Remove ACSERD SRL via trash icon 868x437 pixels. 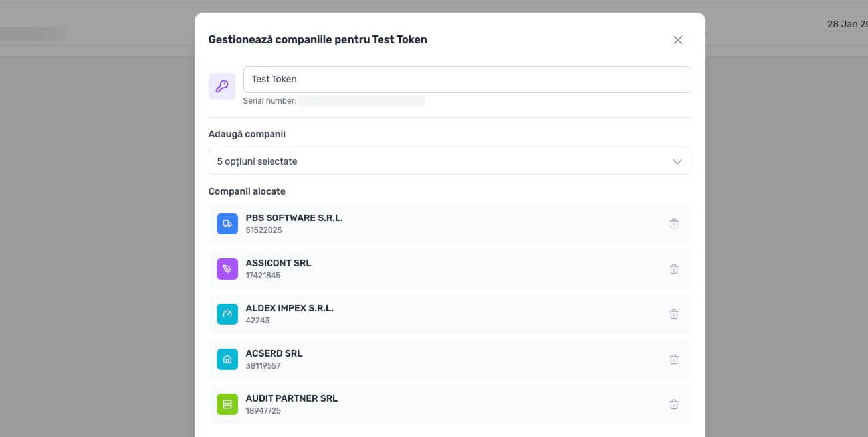coord(673,359)
